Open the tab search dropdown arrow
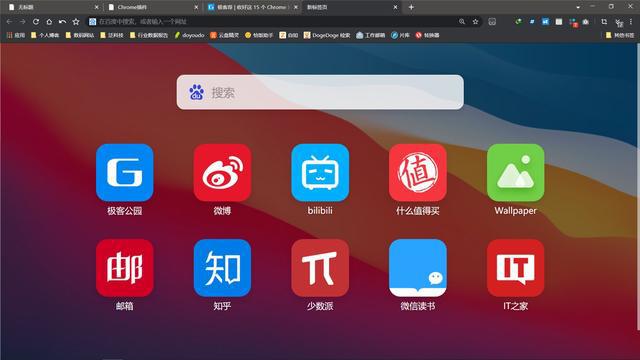Viewport: 640px width, 360px height. (578, 7)
